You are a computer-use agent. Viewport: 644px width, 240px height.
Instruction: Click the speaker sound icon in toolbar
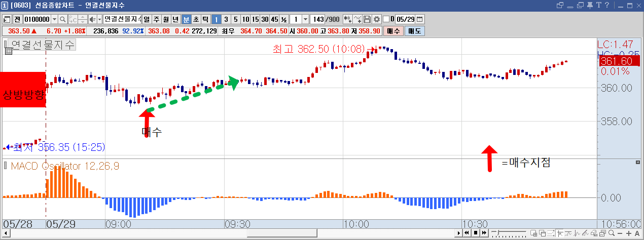[92, 19]
